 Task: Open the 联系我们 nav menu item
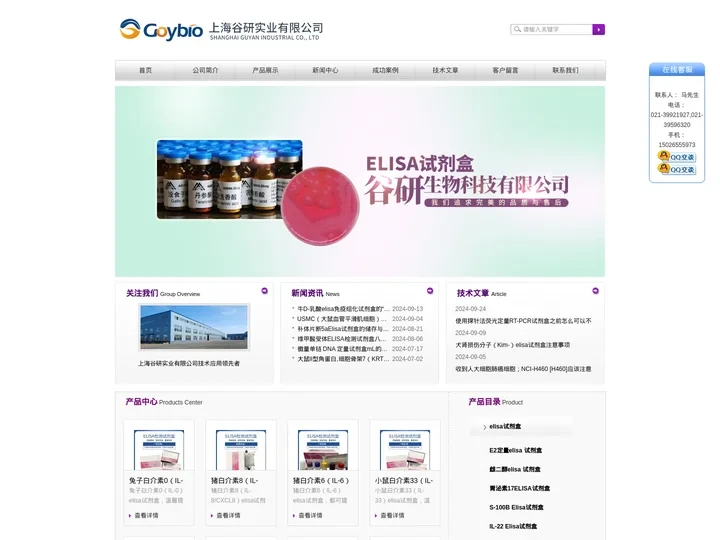point(565,70)
